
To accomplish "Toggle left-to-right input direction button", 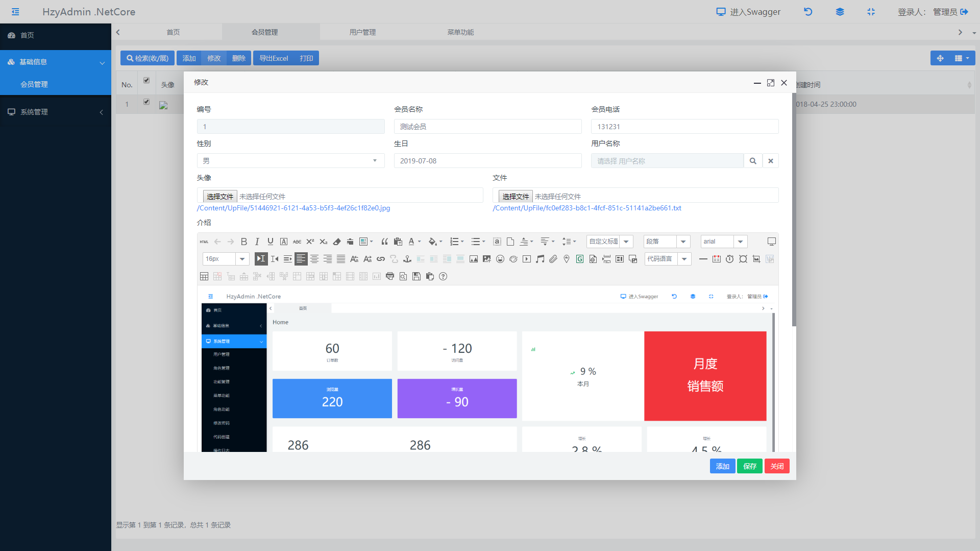I will coord(261,259).
